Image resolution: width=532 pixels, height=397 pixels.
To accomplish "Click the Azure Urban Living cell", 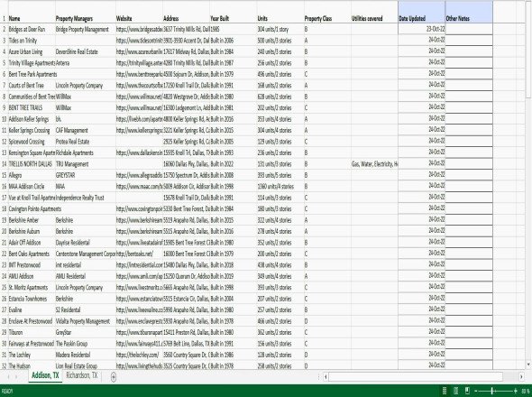I will coord(32,51).
